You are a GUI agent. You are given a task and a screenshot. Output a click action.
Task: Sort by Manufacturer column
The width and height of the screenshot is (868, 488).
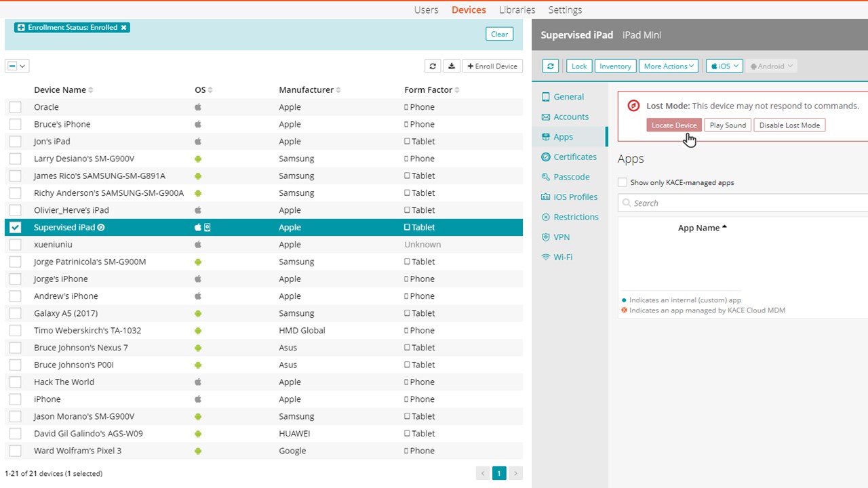click(x=310, y=90)
